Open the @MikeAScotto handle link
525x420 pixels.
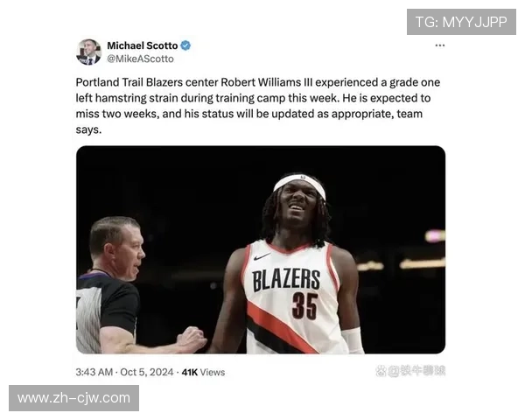click(140, 59)
